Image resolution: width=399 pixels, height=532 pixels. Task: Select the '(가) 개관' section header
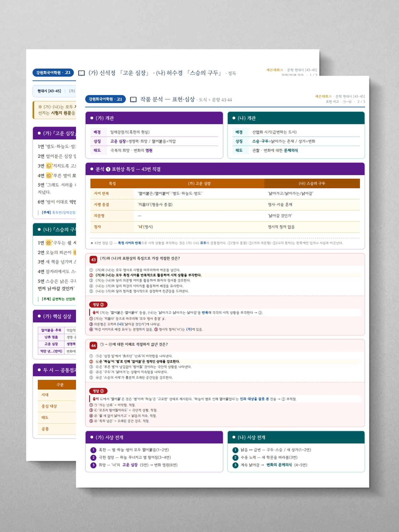154,118
